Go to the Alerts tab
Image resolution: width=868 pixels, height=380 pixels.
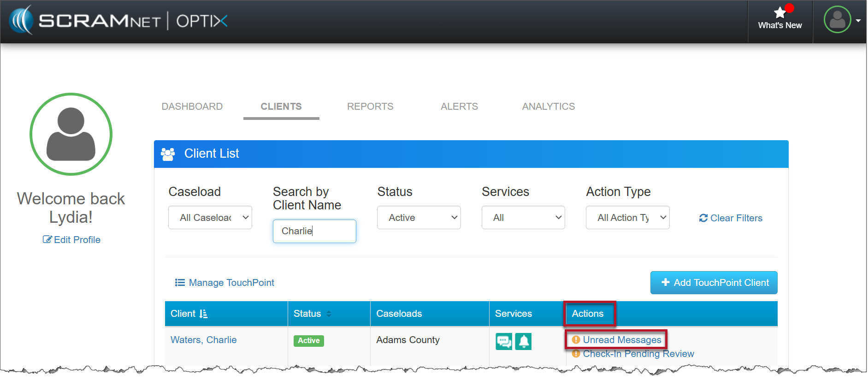point(459,107)
